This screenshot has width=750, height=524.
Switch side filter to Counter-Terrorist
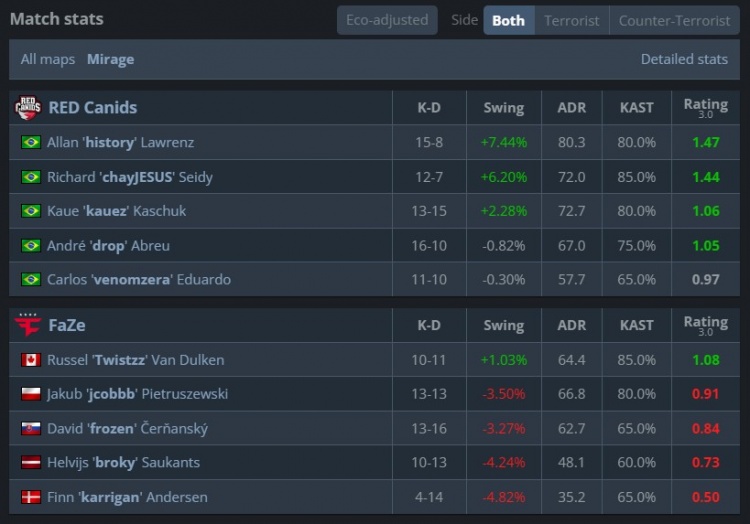(674, 20)
